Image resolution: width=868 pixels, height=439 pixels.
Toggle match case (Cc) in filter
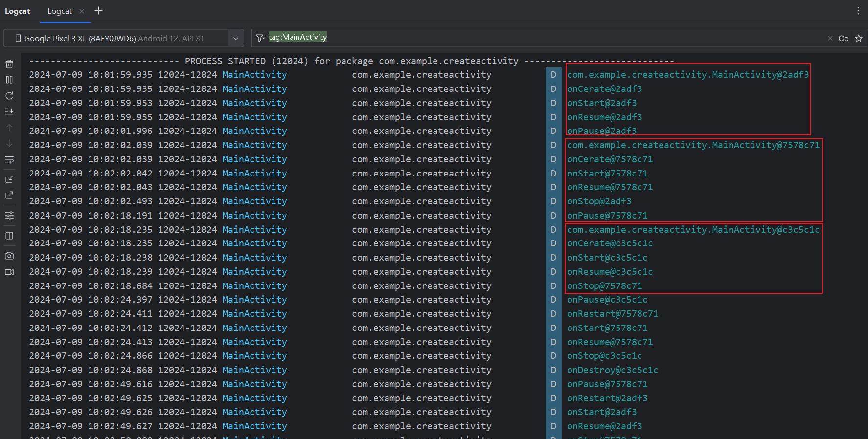pyautogui.click(x=843, y=38)
